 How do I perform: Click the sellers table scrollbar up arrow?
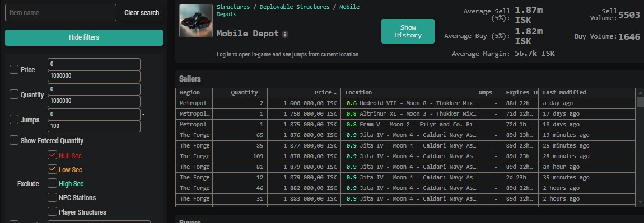tap(640, 93)
